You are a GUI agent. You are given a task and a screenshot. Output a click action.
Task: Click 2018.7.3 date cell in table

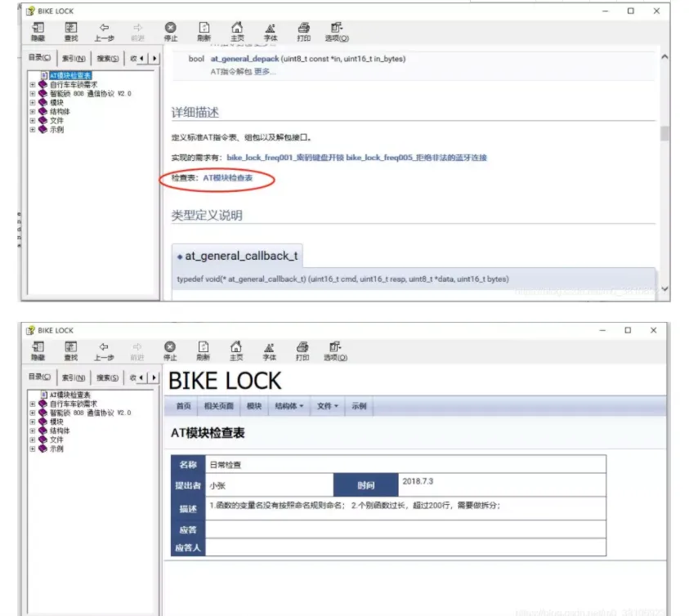[502, 485]
